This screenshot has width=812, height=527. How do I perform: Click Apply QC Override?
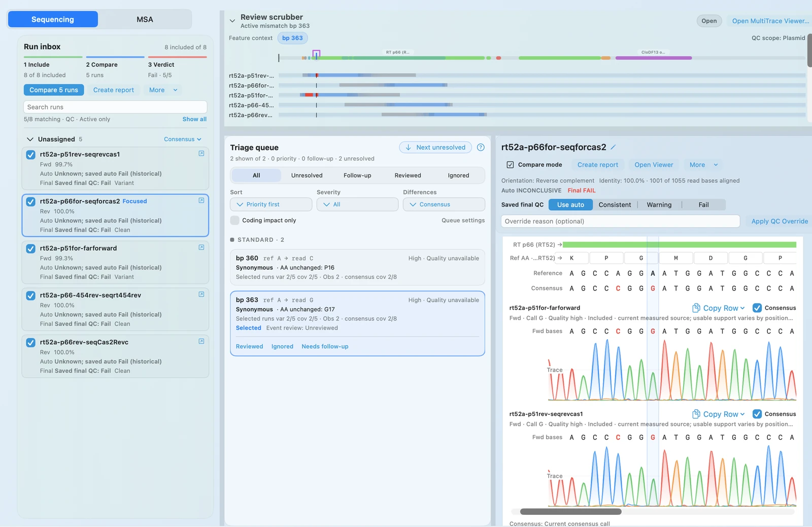click(x=780, y=221)
